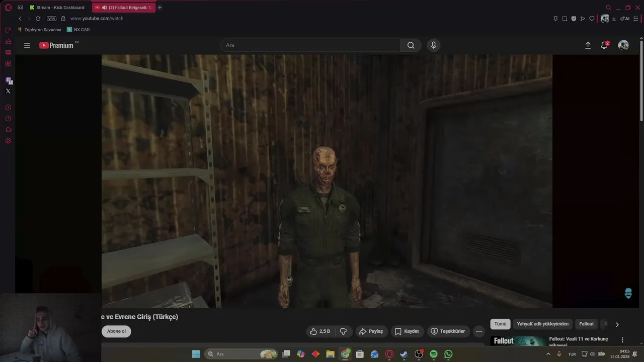Screen dimensions: 644x362
Task: Open the Fallout: Vault 11 recommended video thumbnail
Action: [x=518, y=341]
